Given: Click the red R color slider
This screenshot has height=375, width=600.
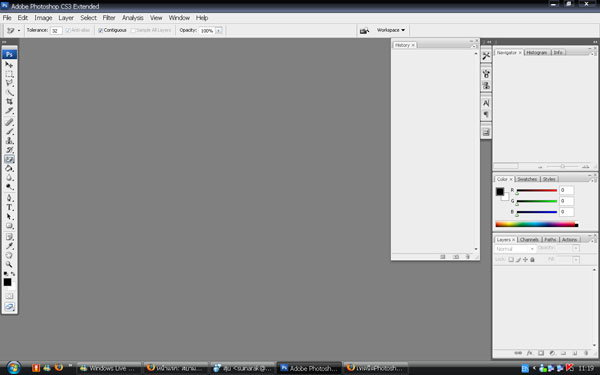Looking at the screenshot, I should (536, 190).
